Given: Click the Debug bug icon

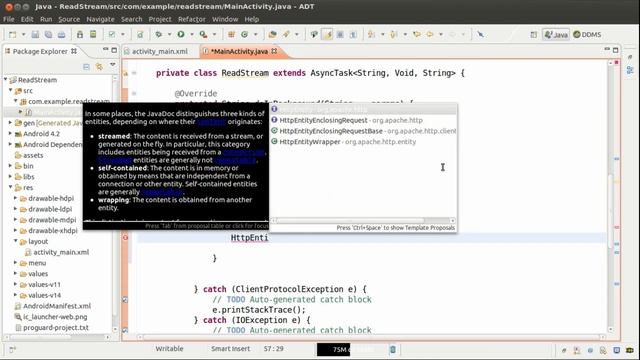Looking at the screenshot, I should (159, 35).
